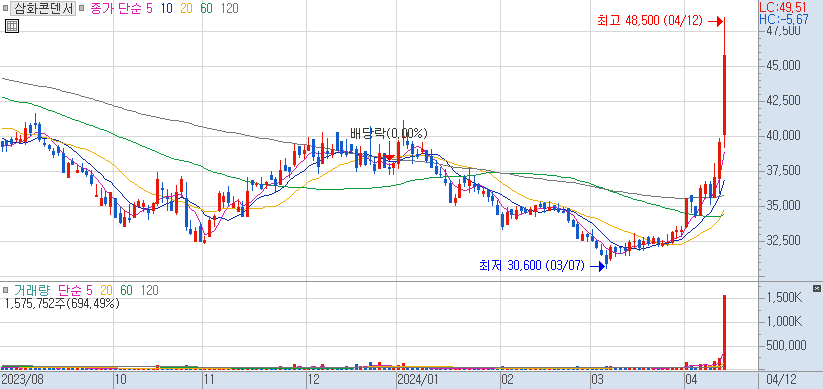Viewport: 823px width, 389px height.
Task: Click the 거래량 volume indicator label
Action: 31,290
